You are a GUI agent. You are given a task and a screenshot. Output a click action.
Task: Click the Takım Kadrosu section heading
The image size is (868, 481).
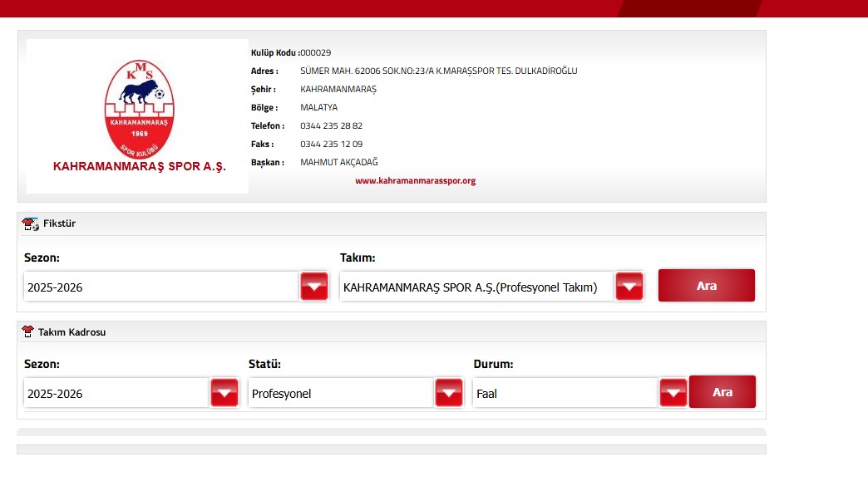click(x=72, y=332)
